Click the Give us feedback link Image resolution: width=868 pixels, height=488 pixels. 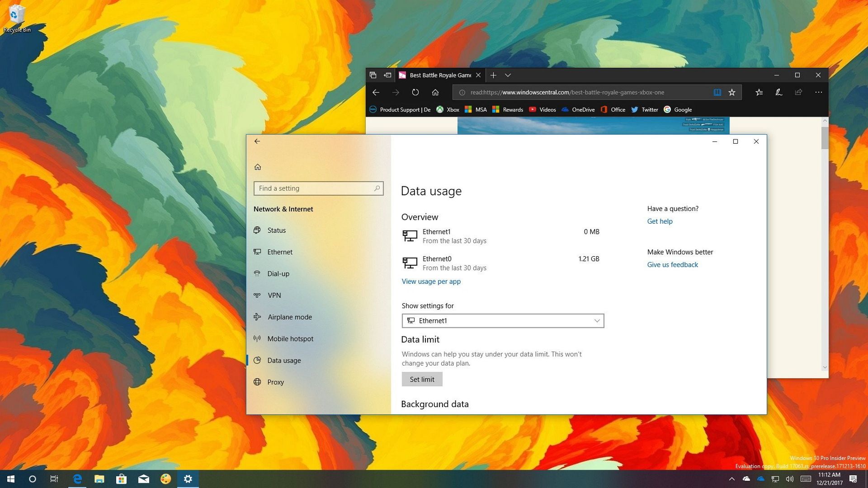[x=672, y=264]
